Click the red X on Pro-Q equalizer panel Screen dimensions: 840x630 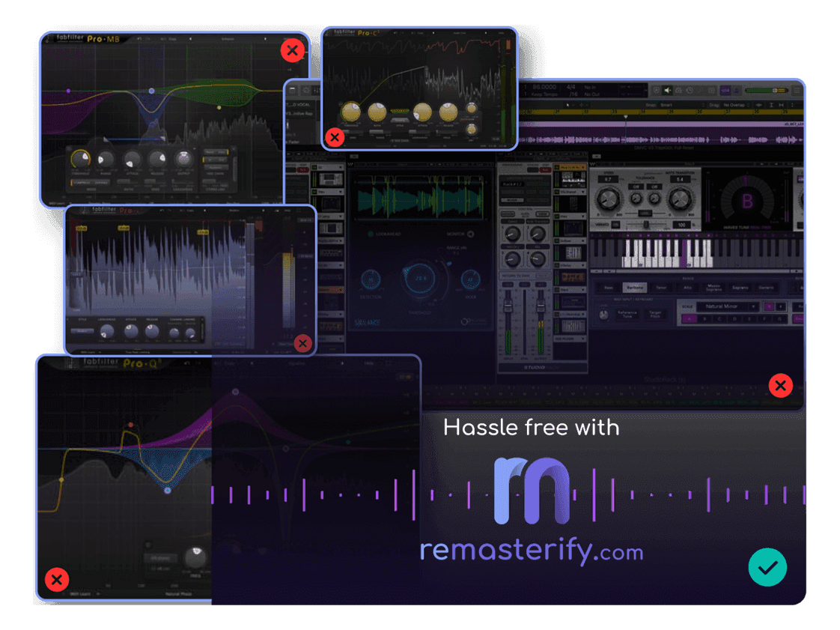click(57, 579)
